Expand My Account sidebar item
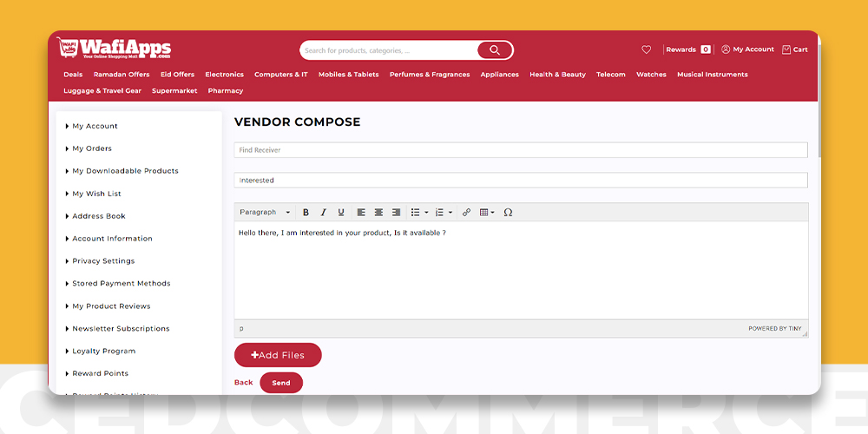Viewport: 868px width, 434px height. click(x=91, y=126)
